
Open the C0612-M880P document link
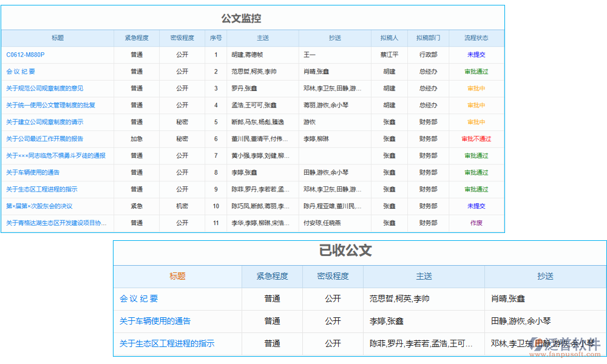click(x=25, y=55)
